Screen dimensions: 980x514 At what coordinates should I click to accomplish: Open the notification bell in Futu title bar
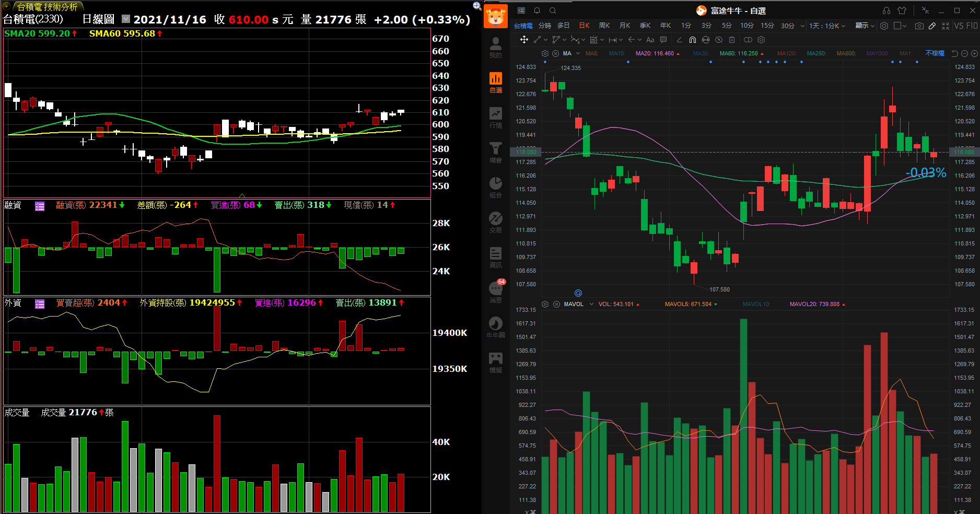point(536,10)
